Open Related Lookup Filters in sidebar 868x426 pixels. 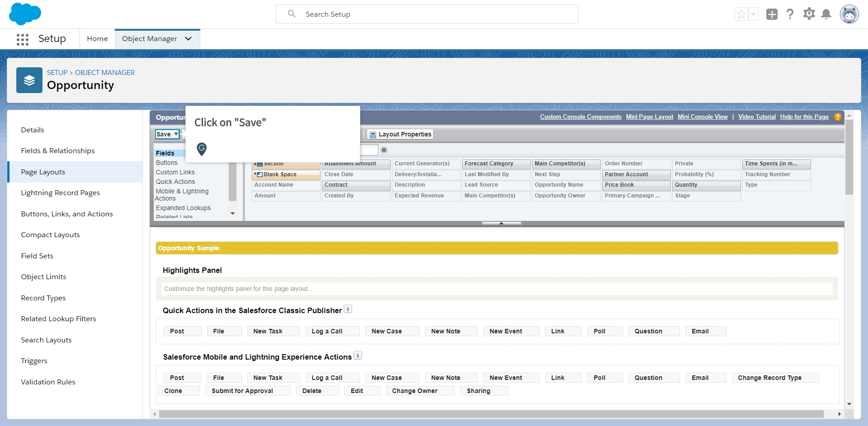click(58, 319)
